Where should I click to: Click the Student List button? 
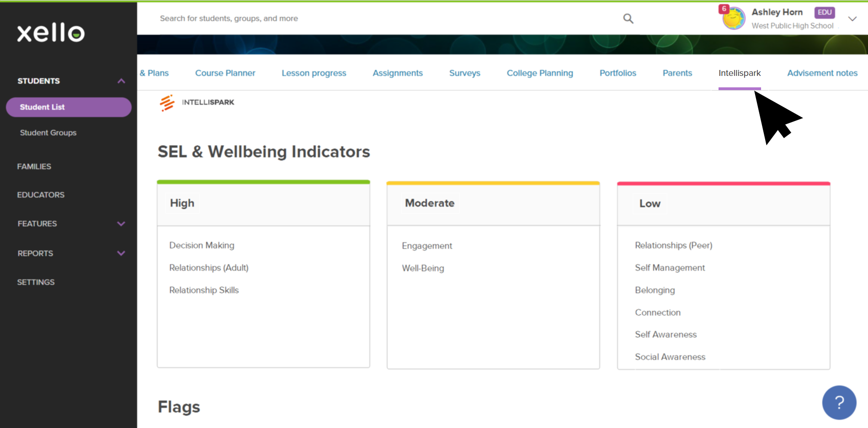tap(69, 107)
